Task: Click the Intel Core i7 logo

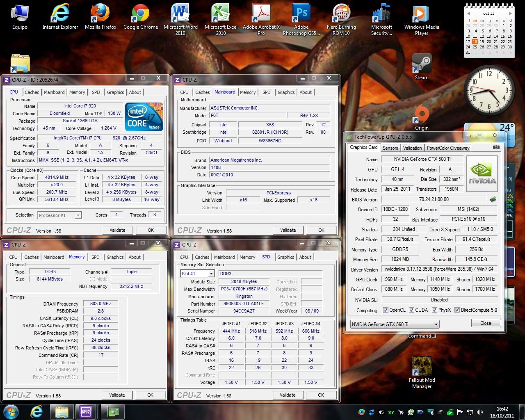Action: pos(144,117)
